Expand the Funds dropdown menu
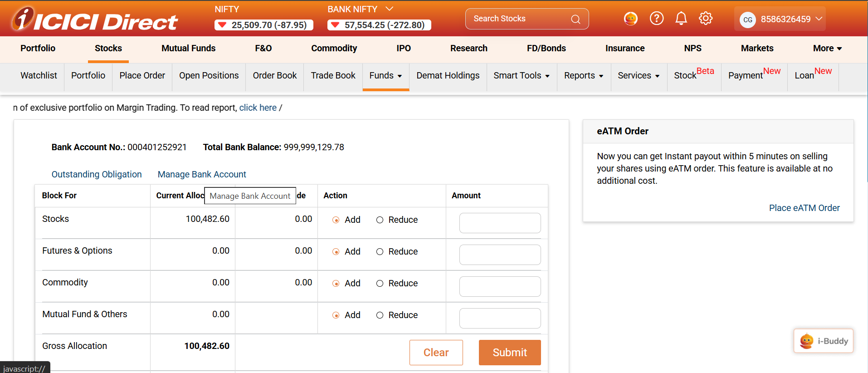868x373 pixels. (385, 76)
